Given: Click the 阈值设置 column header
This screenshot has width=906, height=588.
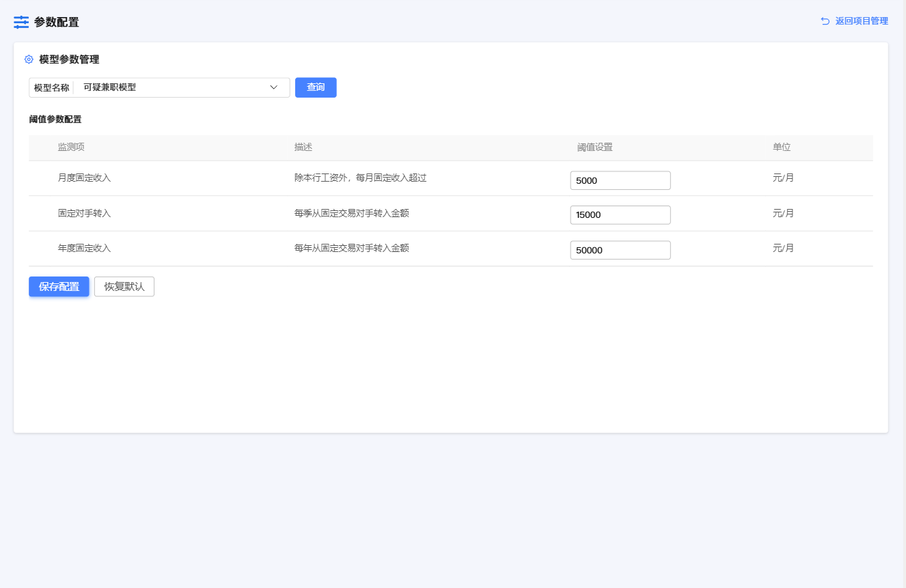Looking at the screenshot, I should pyautogui.click(x=594, y=148).
